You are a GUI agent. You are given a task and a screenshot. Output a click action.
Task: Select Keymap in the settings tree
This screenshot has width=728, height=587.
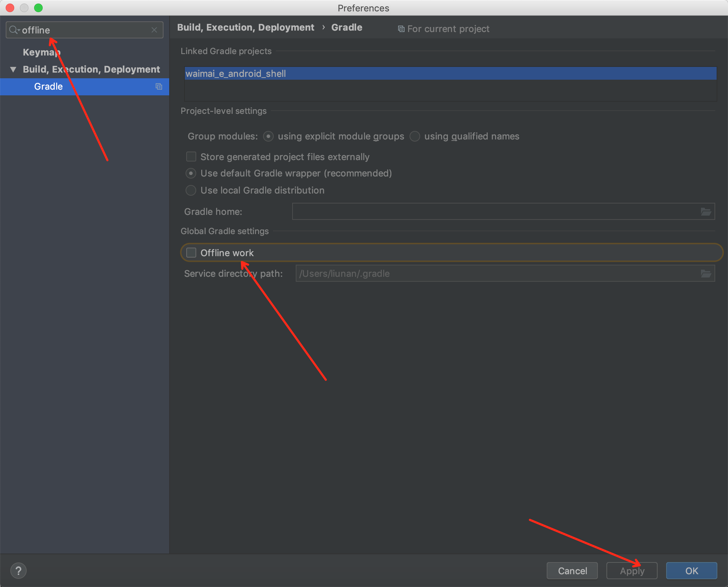pos(42,52)
